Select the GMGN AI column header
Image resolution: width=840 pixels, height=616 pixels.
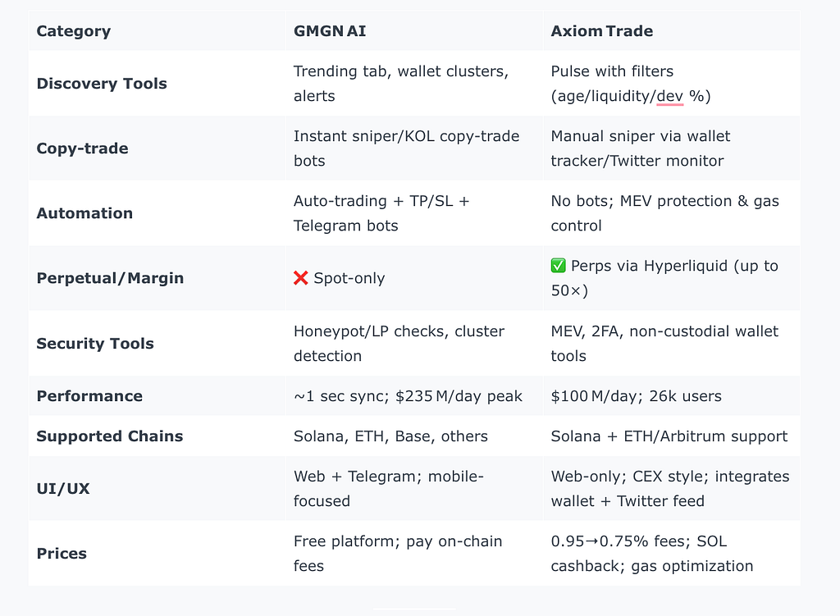coord(330,31)
